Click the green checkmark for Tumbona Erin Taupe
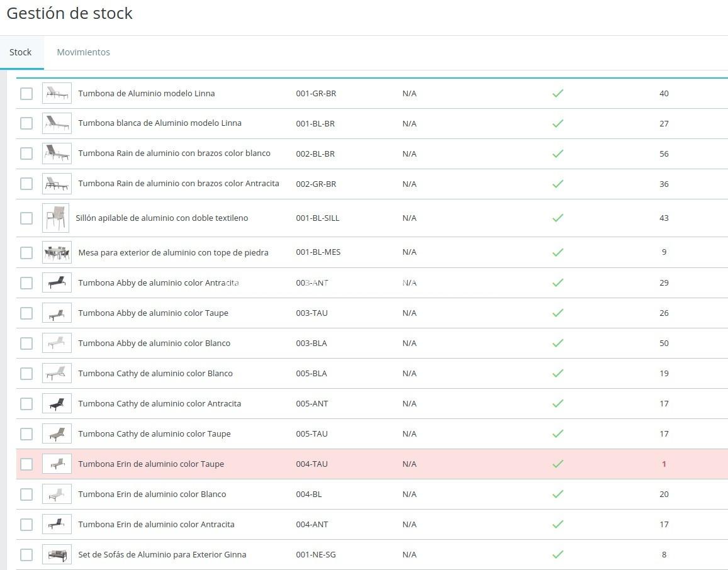This screenshot has width=728, height=570. pos(557,464)
